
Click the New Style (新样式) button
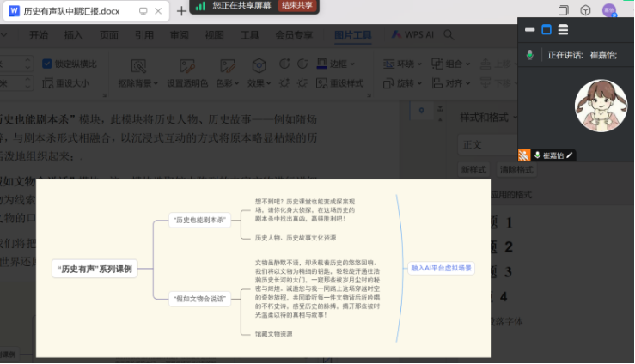(474, 170)
